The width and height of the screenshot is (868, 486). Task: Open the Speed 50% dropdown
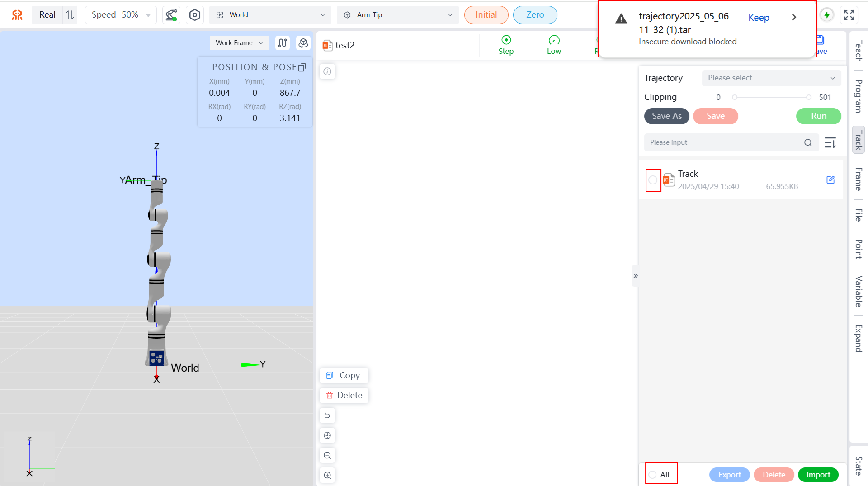(121, 15)
